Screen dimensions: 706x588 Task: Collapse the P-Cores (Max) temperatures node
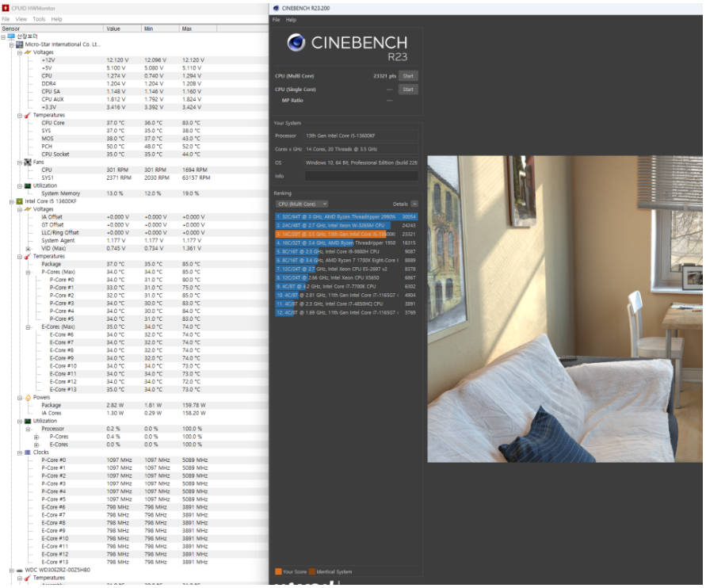click(x=28, y=272)
